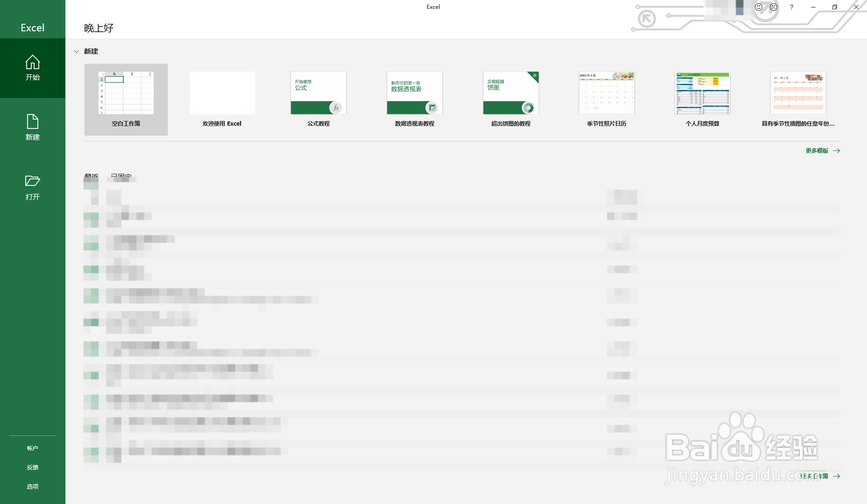Open the 欢迎使用 Excel template
Viewport: 867px width, 504px height.
tap(222, 99)
